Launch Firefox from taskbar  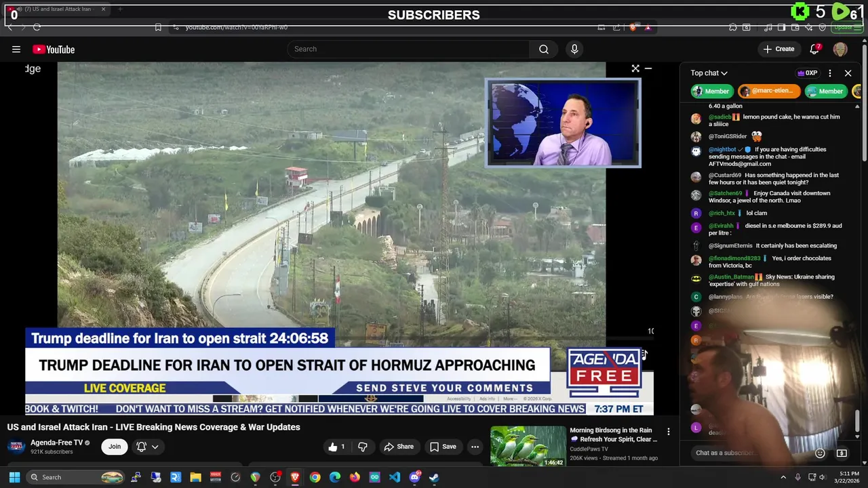pos(355,477)
